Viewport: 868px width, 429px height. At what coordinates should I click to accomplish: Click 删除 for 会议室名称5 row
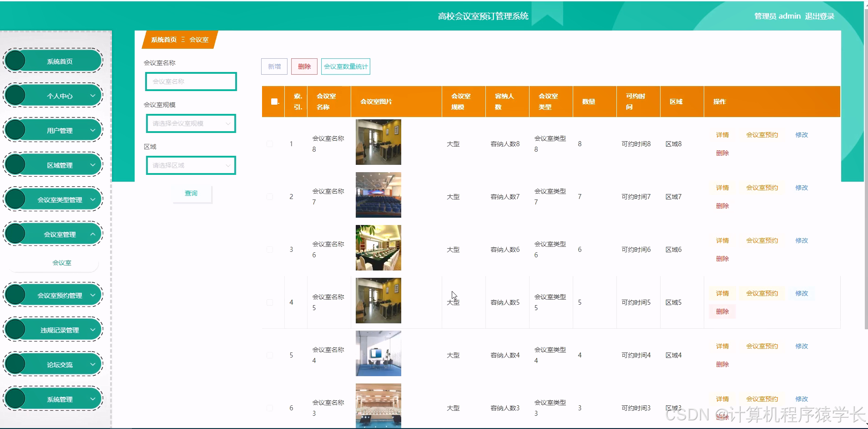tap(722, 312)
